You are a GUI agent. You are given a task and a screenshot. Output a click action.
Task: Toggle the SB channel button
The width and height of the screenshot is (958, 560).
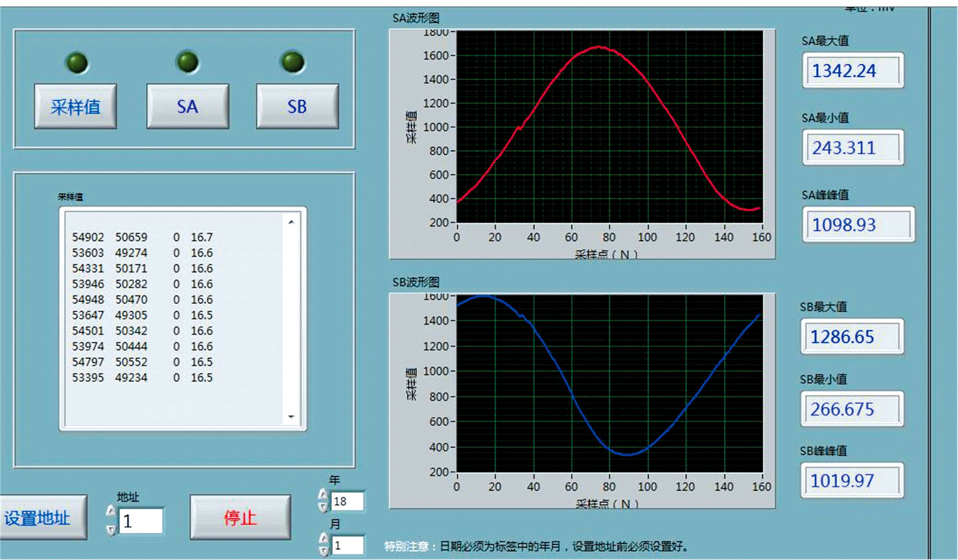[x=297, y=106]
